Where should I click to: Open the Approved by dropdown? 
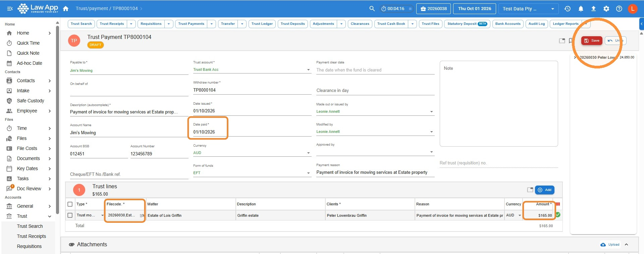coord(375,152)
